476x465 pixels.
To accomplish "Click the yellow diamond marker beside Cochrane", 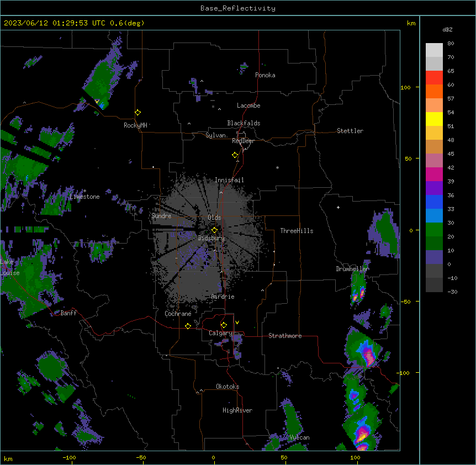I will tap(188, 326).
